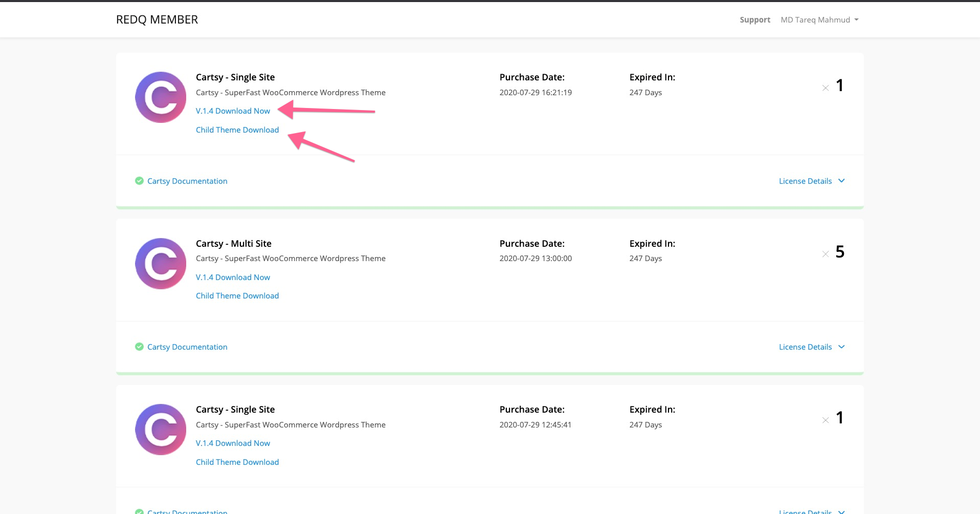Open the Support link in header
980x514 pixels.
[x=754, y=20]
